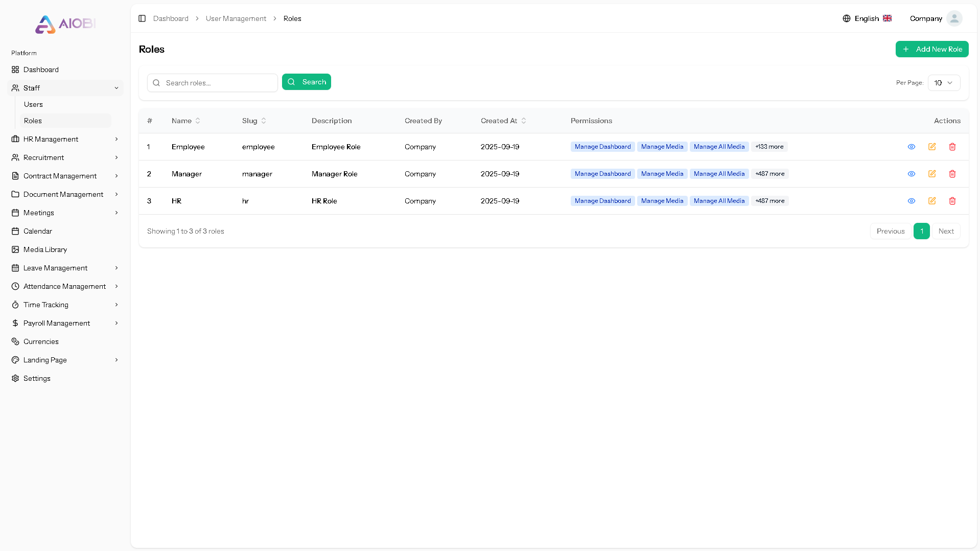Switch to the Users page in sidebar
The height and width of the screenshot is (551, 980).
34,104
